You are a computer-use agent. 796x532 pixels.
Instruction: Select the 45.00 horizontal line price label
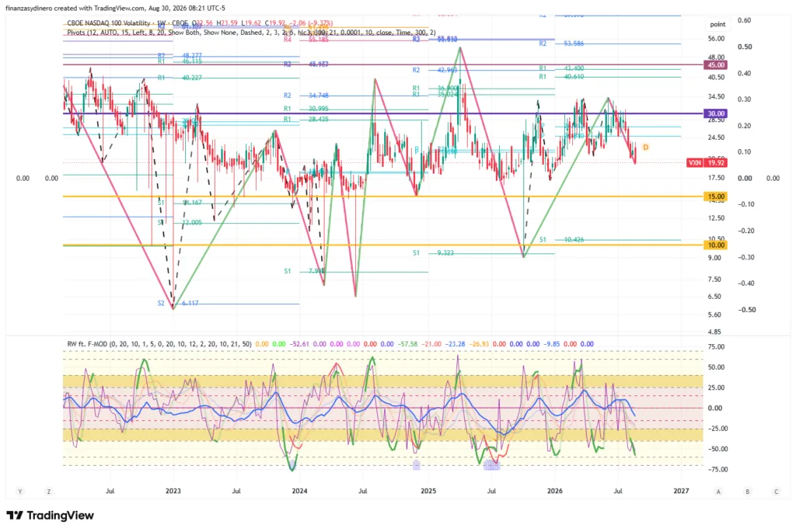click(715, 65)
